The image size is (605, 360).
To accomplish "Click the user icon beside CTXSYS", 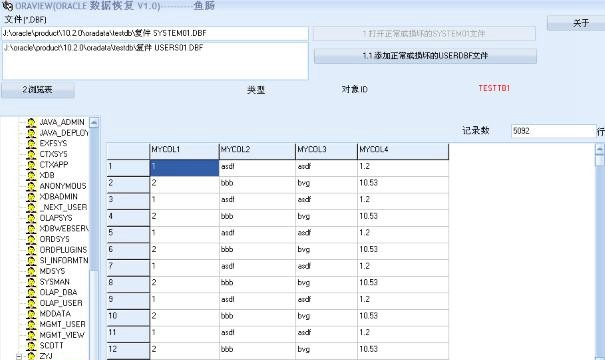I will (x=31, y=154).
